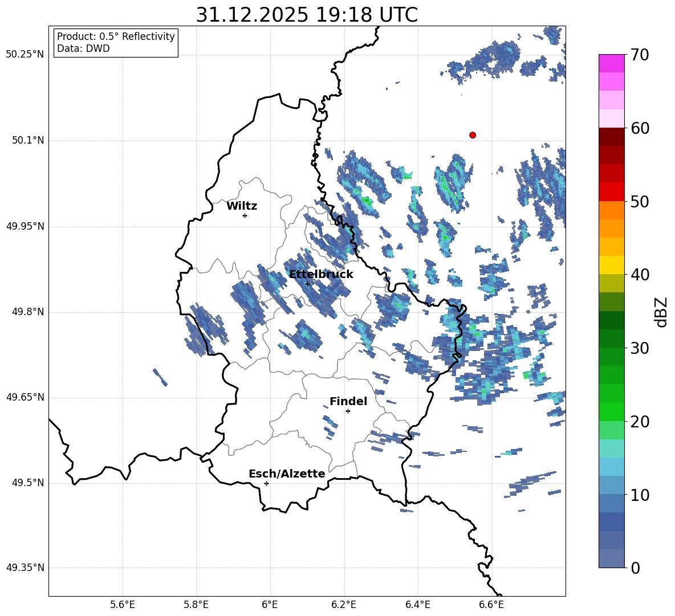Click the 31.12.2025 19:18 UTC title

pyautogui.click(x=307, y=15)
